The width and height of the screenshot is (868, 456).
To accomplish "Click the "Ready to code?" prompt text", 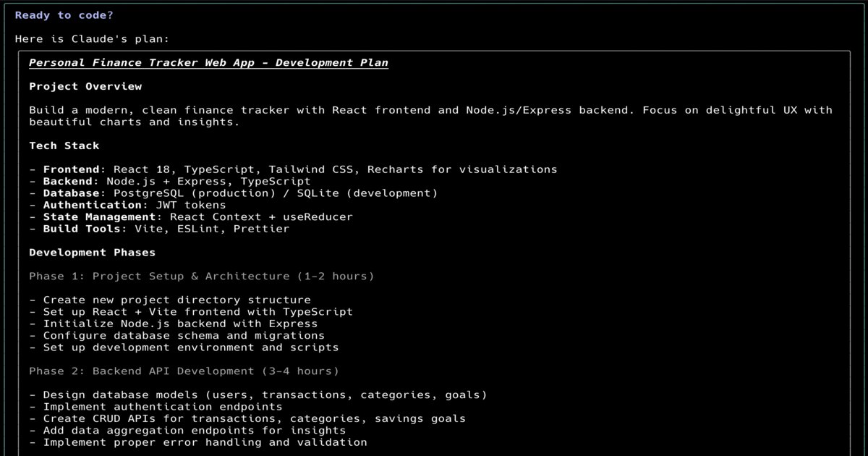I will coord(64,15).
